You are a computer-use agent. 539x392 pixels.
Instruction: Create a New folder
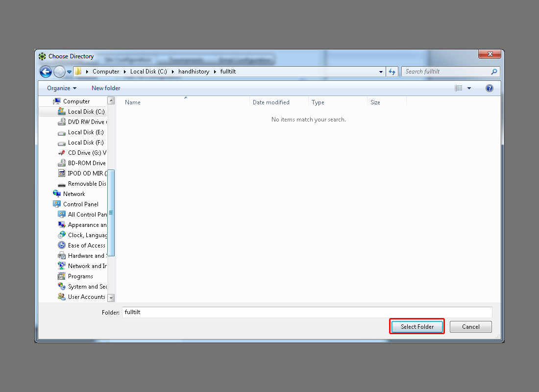tap(106, 88)
